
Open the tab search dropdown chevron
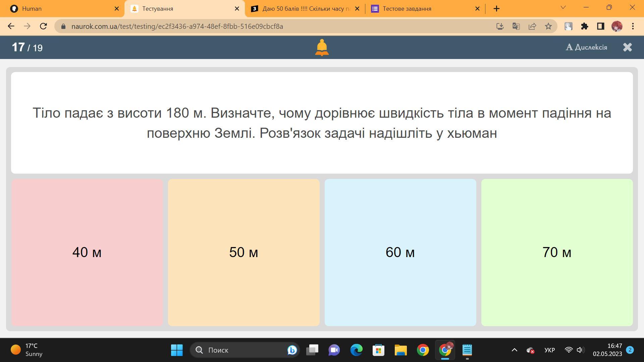point(563,7)
